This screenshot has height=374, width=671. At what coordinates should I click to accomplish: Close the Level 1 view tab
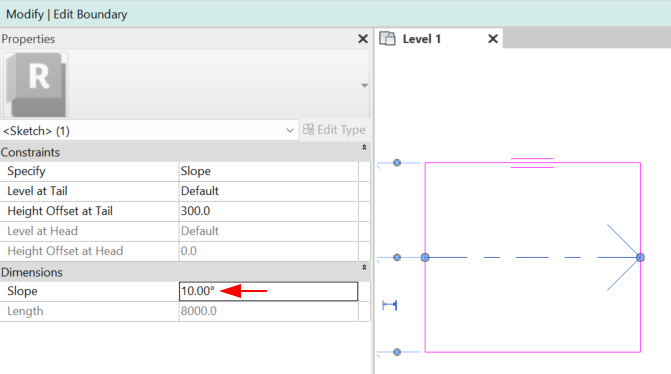pyautogui.click(x=493, y=39)
